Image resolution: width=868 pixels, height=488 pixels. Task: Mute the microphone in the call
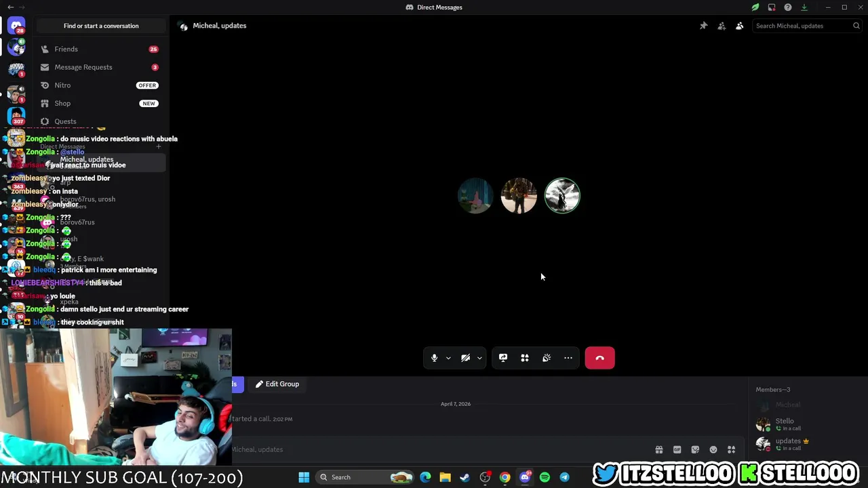click(x=434, y=358)
